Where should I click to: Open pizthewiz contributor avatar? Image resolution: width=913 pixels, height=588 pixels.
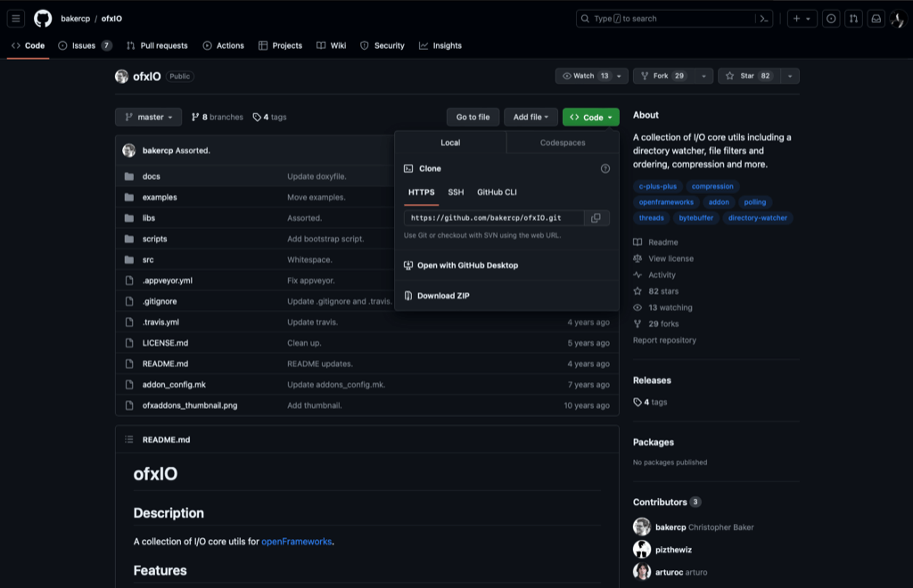point(642,549)
